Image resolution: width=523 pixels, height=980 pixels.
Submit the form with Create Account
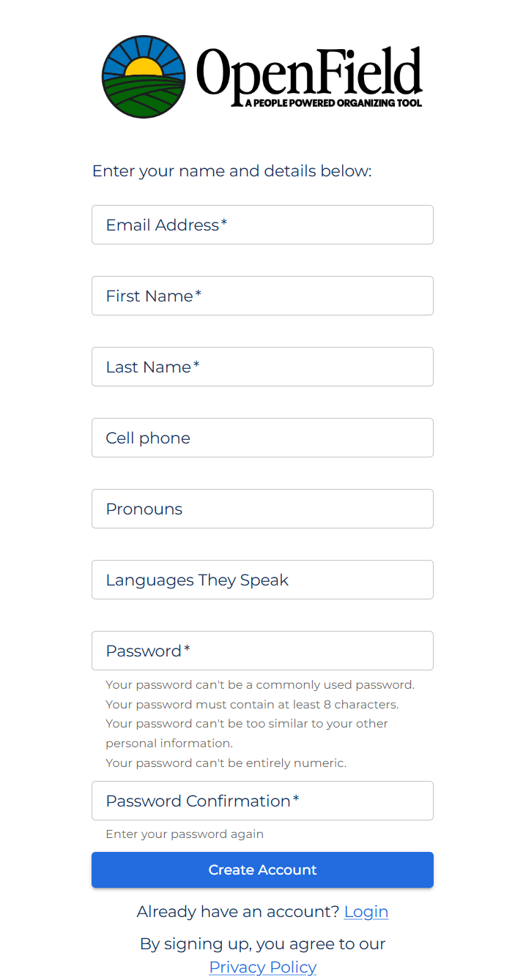pos(262,869)
